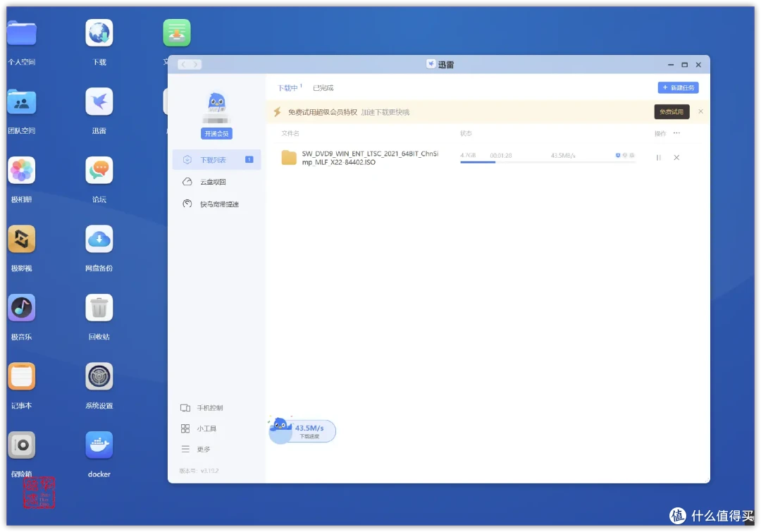Screen dimensions: 761x532
Task: Launch the 极音乐 music app
Action: [21, 308]
